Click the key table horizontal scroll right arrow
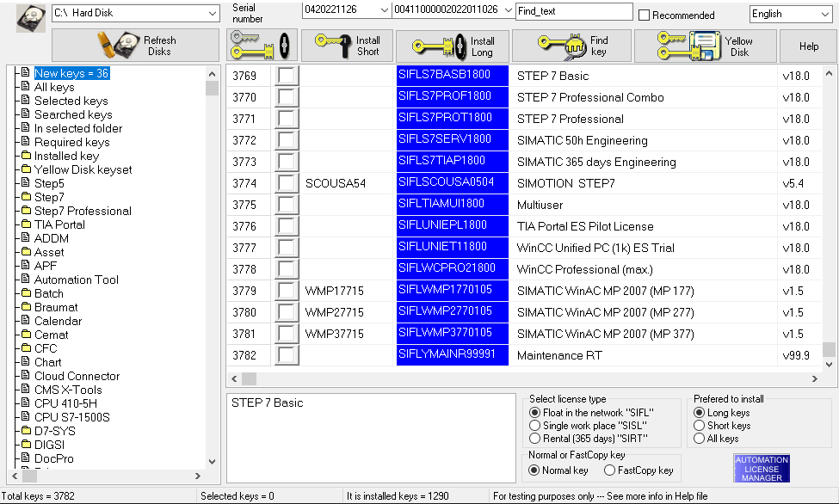 tap(814, 378)
